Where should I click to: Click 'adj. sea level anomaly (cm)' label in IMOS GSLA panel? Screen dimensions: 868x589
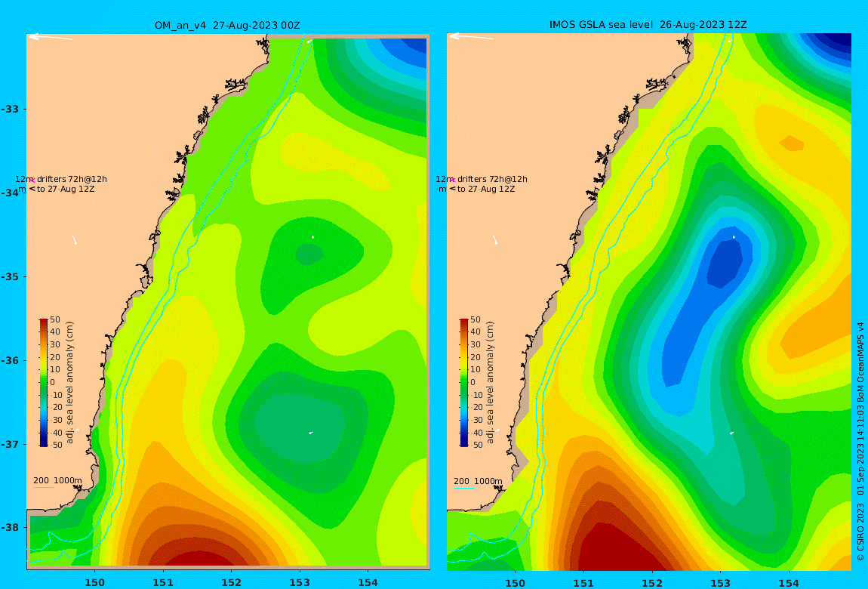(491, 383)
